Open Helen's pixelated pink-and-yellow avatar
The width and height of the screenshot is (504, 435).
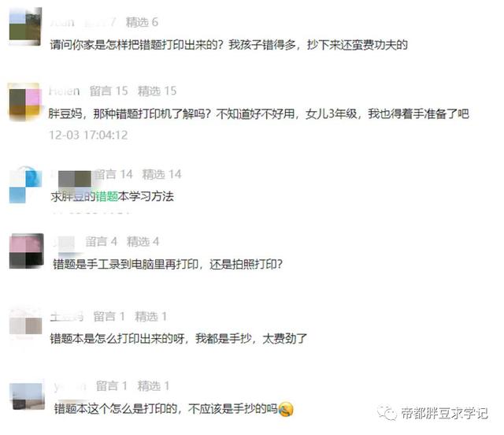[25, 102]
